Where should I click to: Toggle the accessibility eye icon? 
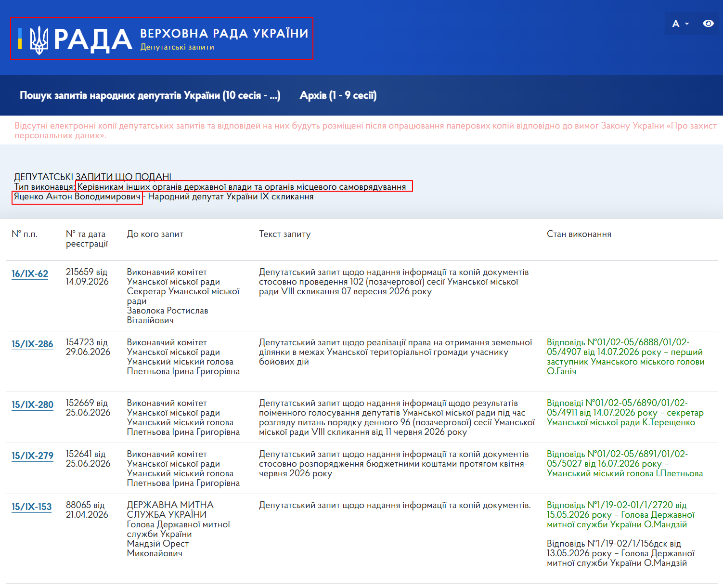click(x=708, y=24)
